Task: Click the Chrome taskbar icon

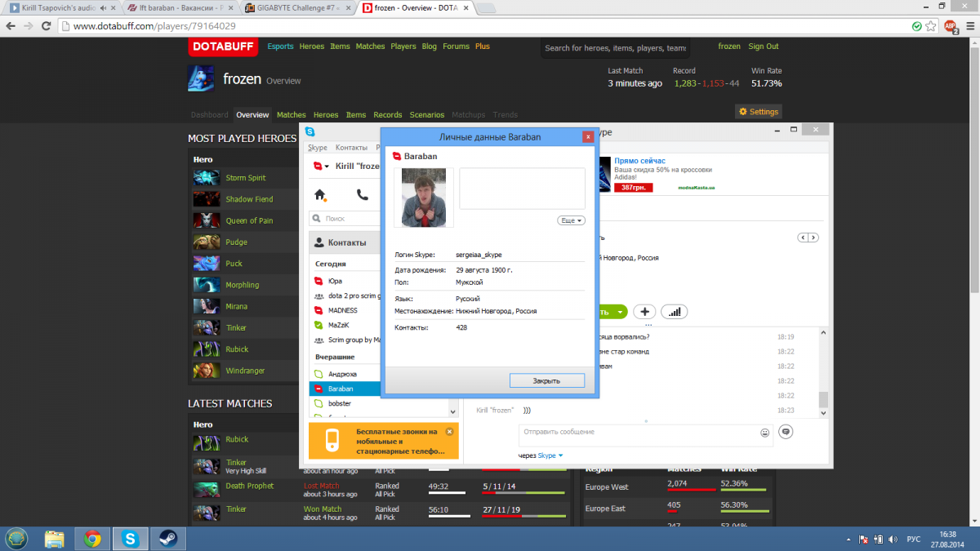Action: pos(92,539)
